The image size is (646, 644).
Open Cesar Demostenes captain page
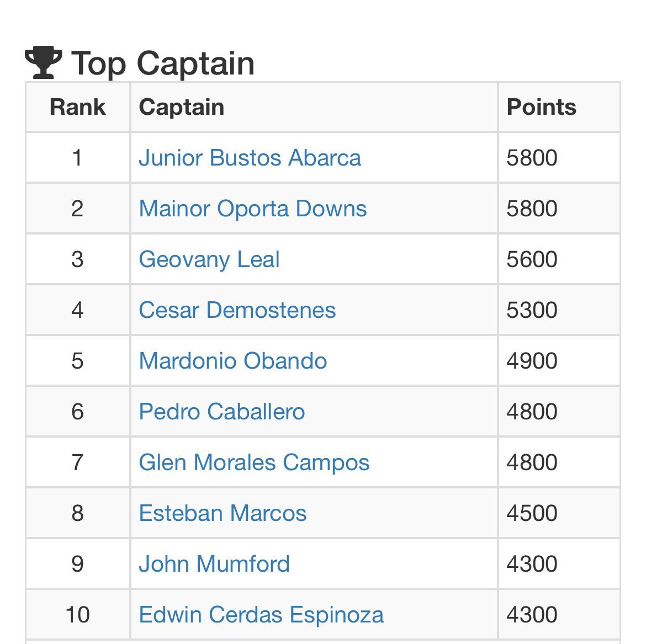point(237,310)
